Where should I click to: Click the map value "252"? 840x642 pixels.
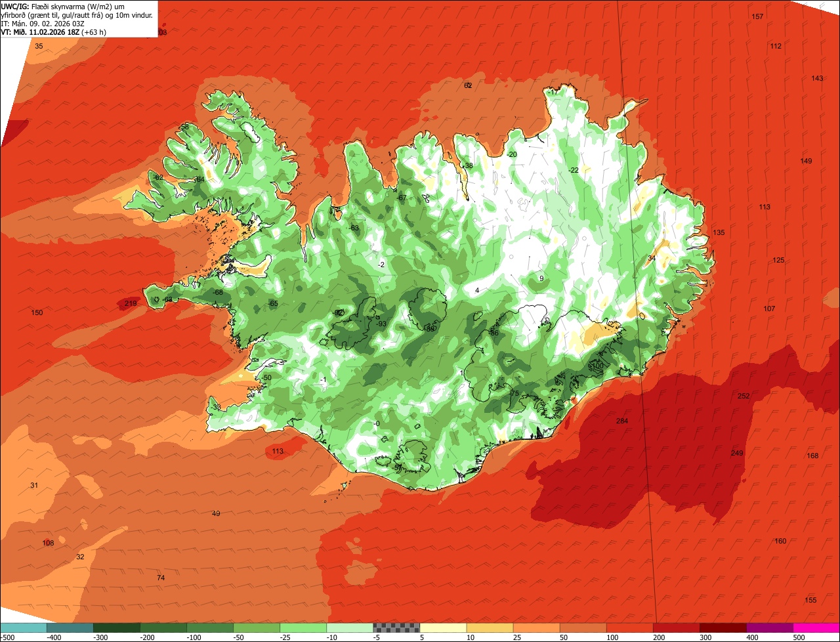(x=744, y=396)
